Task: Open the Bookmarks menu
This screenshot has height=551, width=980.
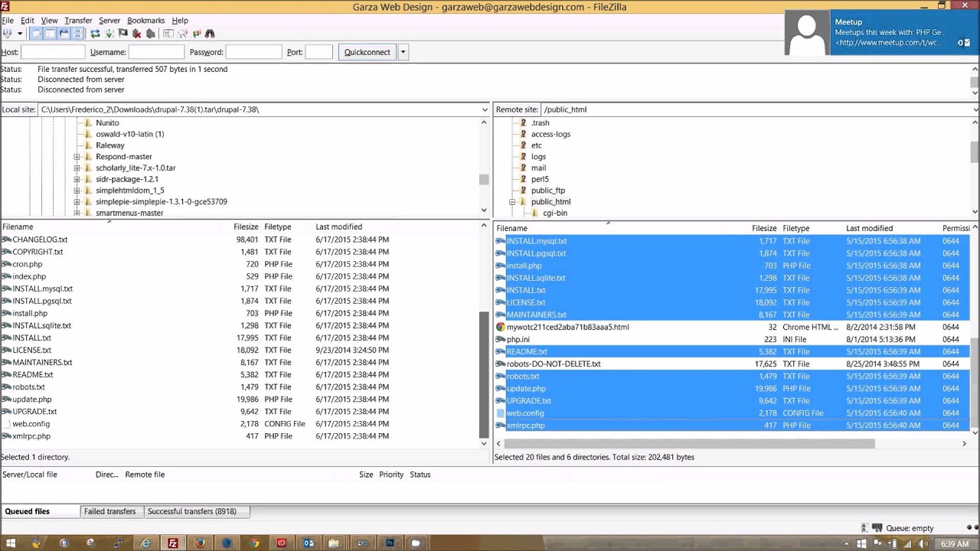Action: click(x=145, y=21)
